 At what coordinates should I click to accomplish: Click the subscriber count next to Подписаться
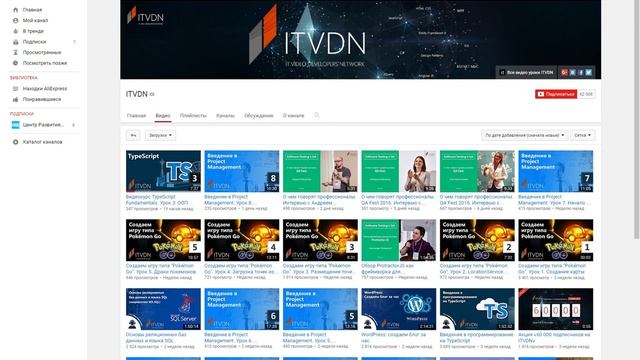586,94
